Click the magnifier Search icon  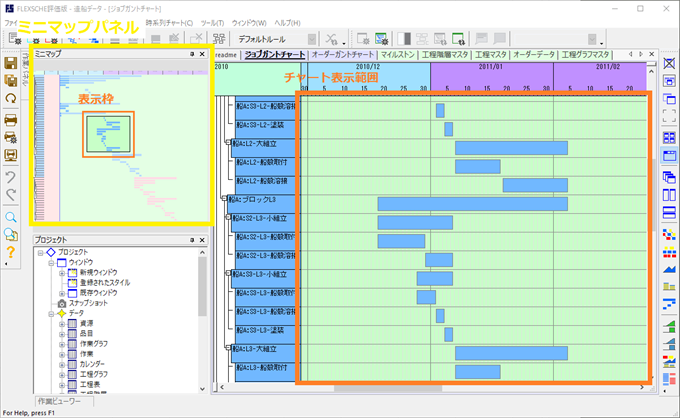11,217
